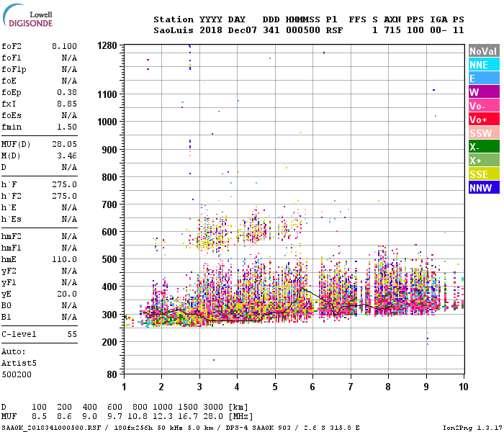Select the Vo- pink legend swatch
Screen dimensions: 504x432
(484, 106)
